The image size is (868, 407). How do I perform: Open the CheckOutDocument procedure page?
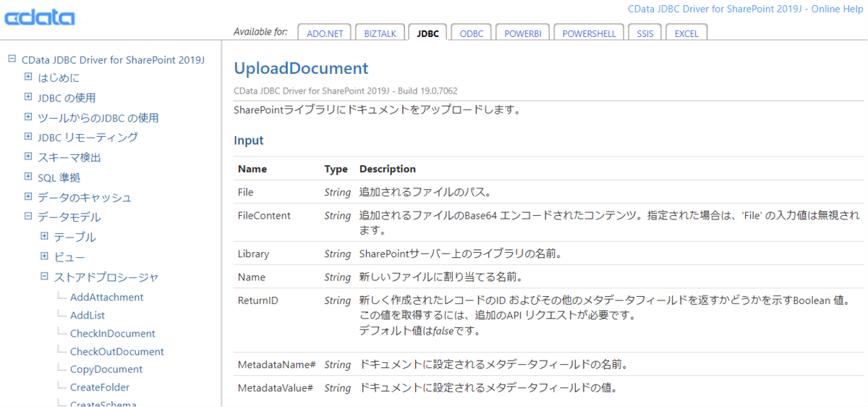pos(117,351)
